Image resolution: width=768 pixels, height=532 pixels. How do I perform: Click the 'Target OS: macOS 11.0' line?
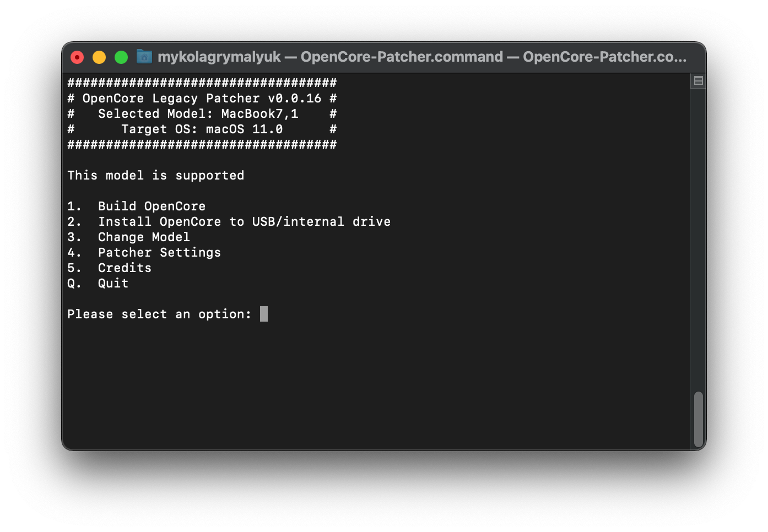click(x=202, y=129)
